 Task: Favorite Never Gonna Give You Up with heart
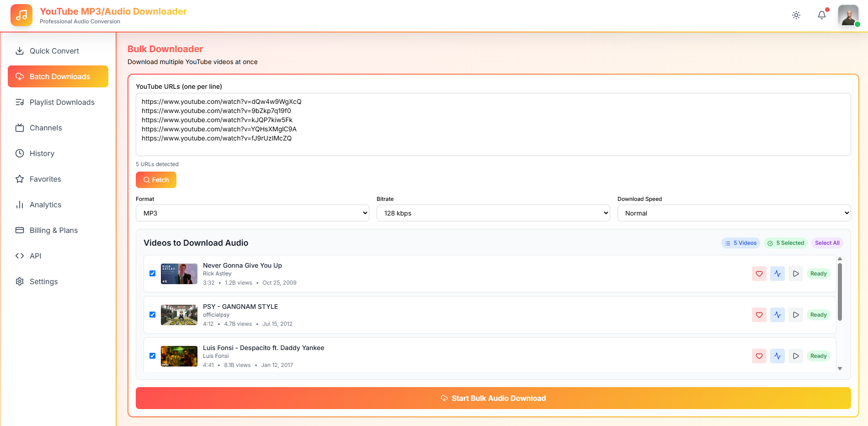tap(759, 274)
